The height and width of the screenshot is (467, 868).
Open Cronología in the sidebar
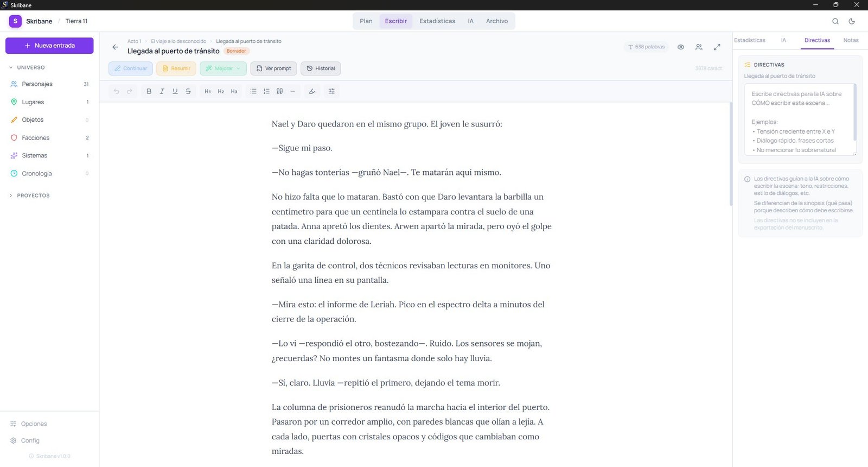pyautogui.click(x=49, y=174)
